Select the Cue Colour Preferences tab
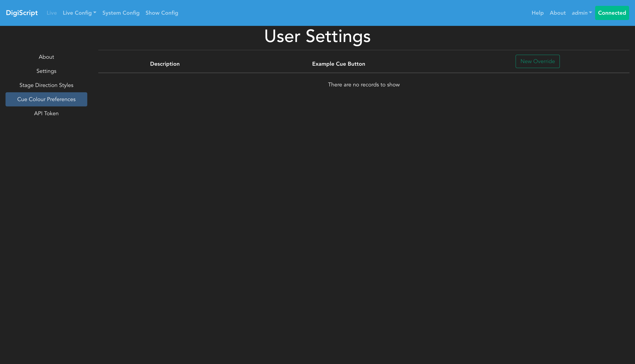This screenshot has height=364, width=635. point(46,99)
